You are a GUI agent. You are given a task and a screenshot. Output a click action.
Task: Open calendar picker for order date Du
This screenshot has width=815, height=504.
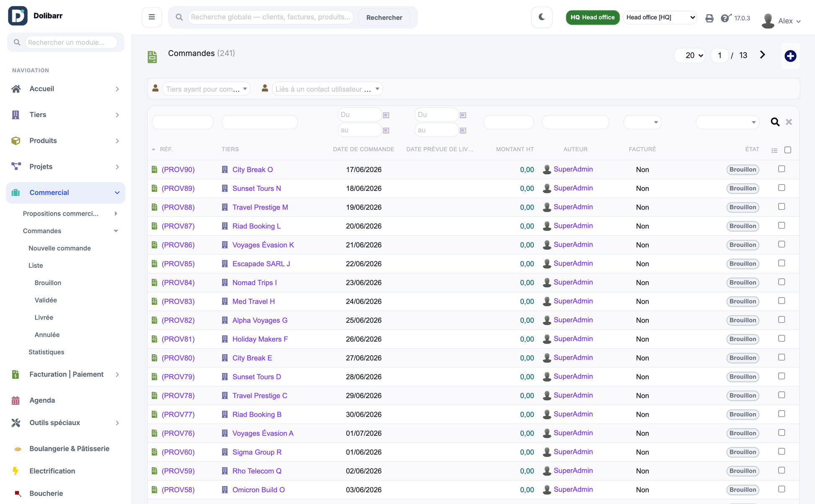[386, 115]
